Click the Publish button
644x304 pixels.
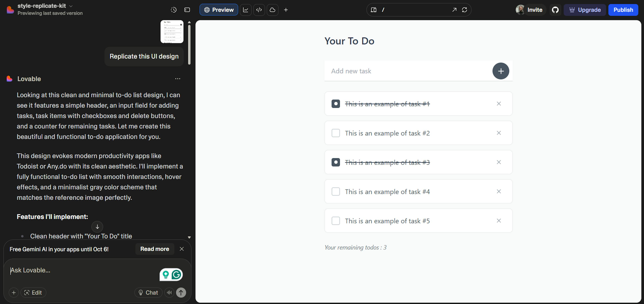tap(623, 10)
